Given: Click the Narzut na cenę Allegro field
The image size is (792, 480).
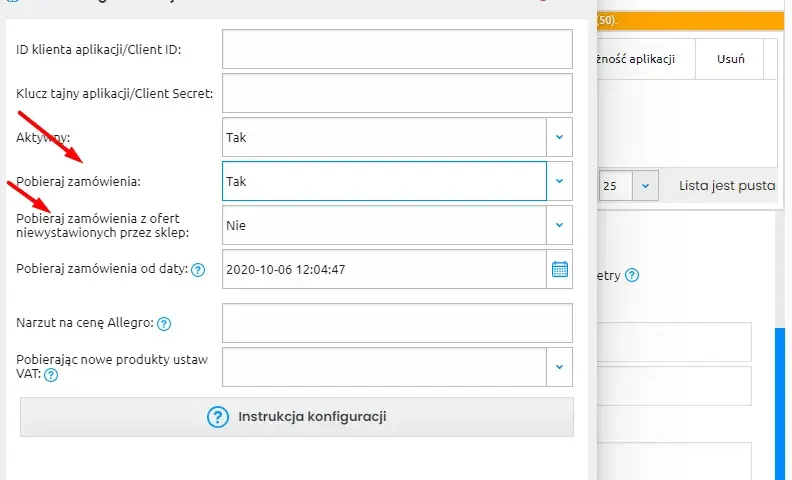Looking at the screenshot, I should [397, 323].
